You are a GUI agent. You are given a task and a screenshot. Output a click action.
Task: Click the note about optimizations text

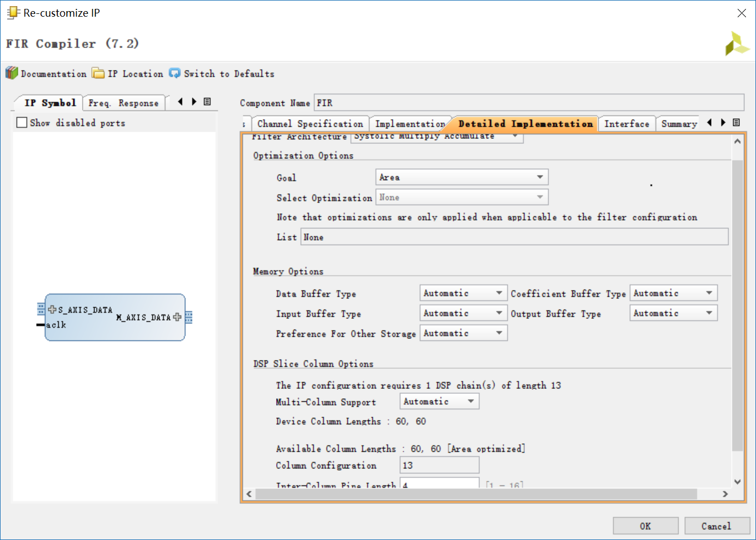487,217
